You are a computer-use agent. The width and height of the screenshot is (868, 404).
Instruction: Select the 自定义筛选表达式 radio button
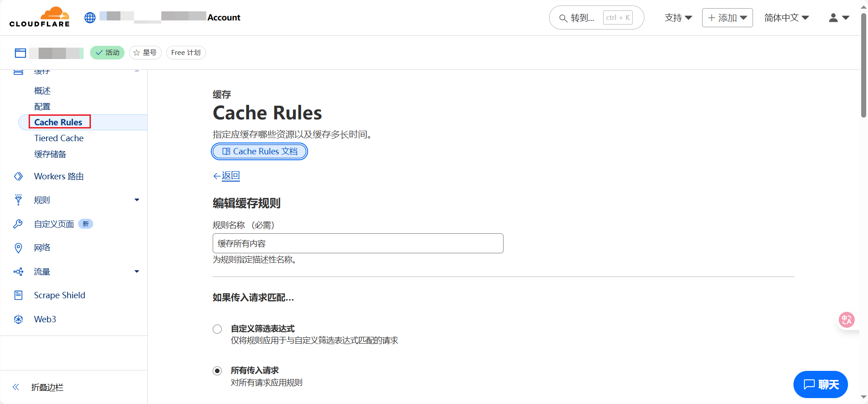pos(217,329)
